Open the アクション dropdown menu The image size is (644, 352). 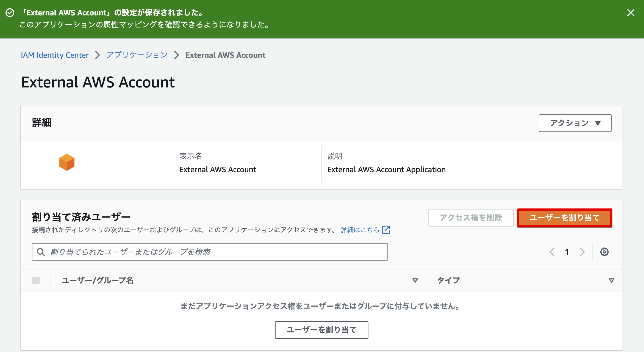(575, 123)
